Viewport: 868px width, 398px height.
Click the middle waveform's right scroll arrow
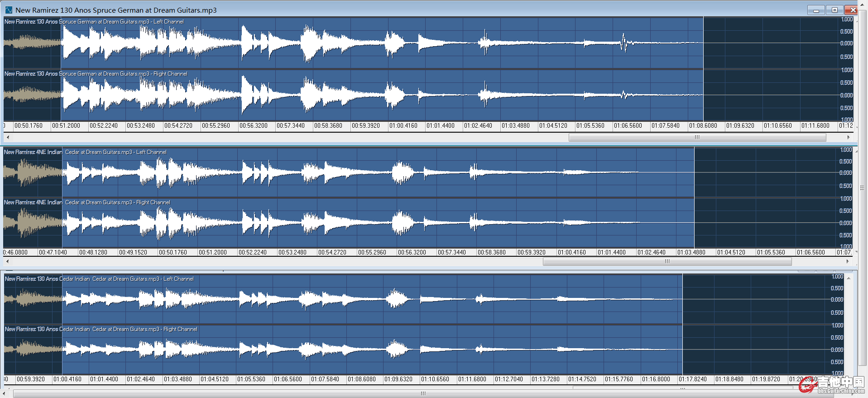tap(848, 261)
